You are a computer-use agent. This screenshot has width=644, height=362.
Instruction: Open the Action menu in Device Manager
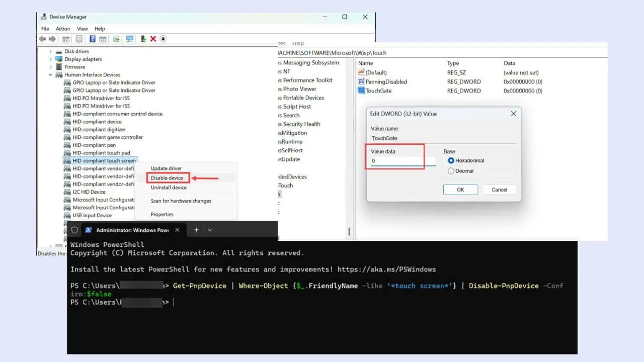pyautogui.click(x=63, y=29)
